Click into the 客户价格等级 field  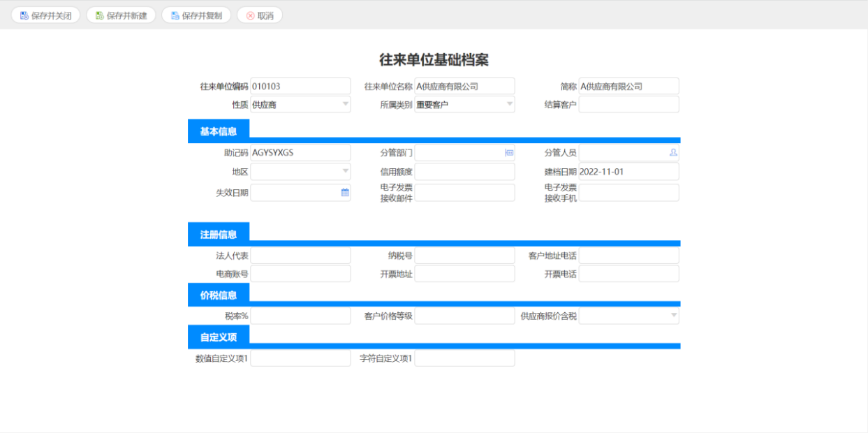click(x=464, y=316)
